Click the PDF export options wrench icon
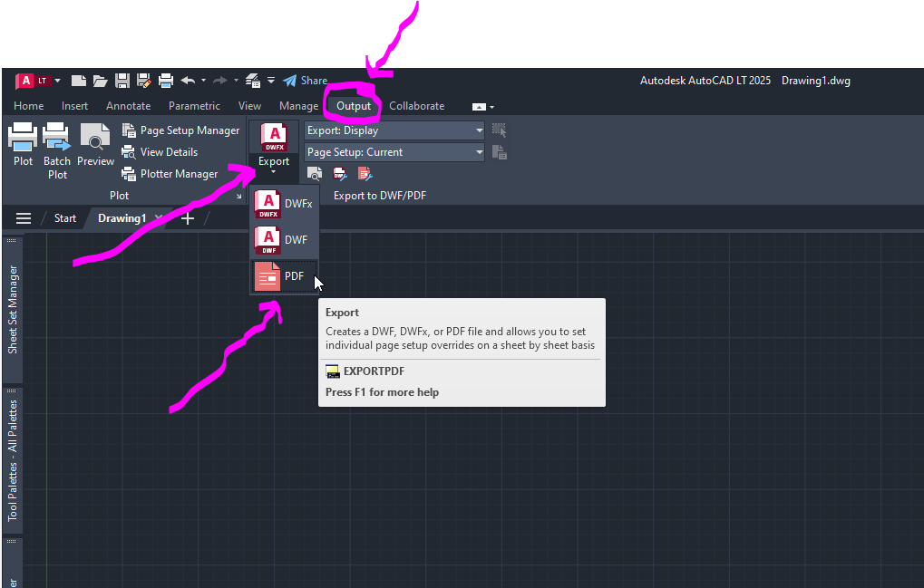924x588 pixels. click(364, 173)
